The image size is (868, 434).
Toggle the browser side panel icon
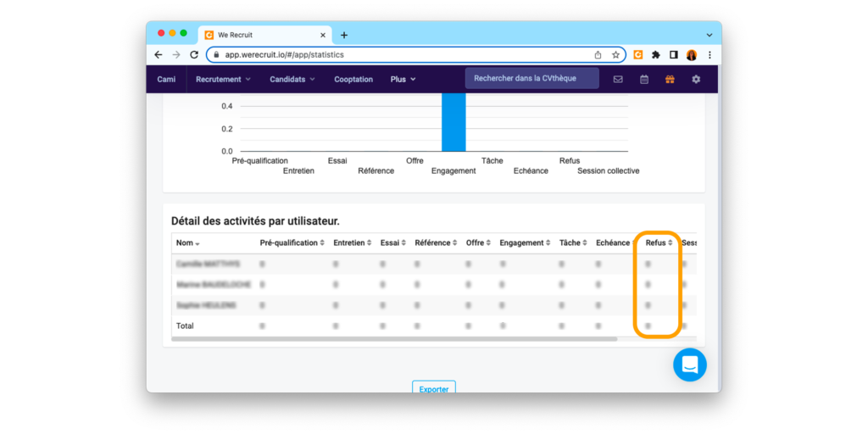coord(674,55)
